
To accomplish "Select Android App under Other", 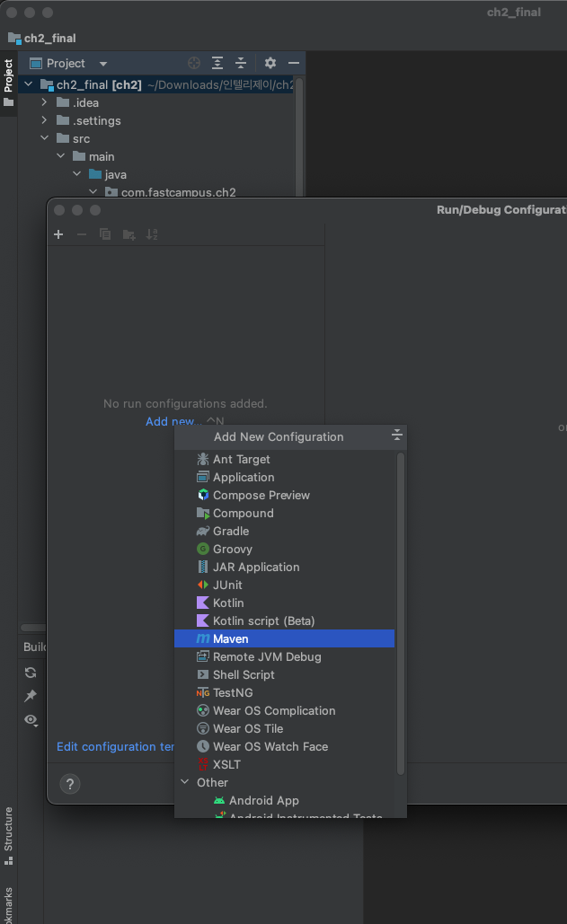I will [284, 801].
